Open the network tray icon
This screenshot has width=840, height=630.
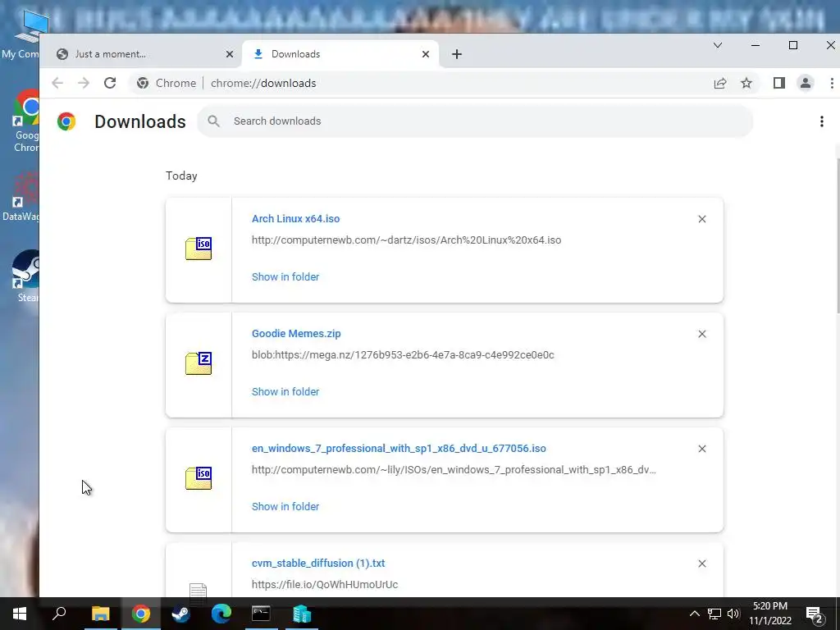[x=714, y=614]
